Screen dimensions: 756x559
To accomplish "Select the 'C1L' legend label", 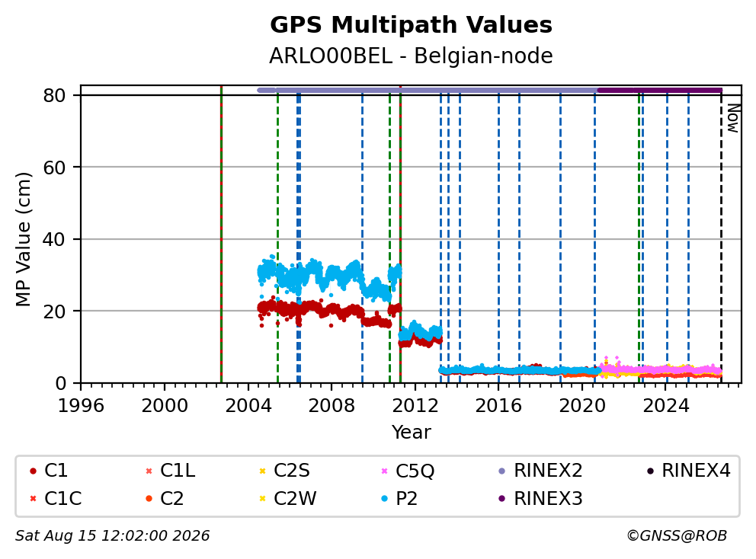I will (178, 471).
